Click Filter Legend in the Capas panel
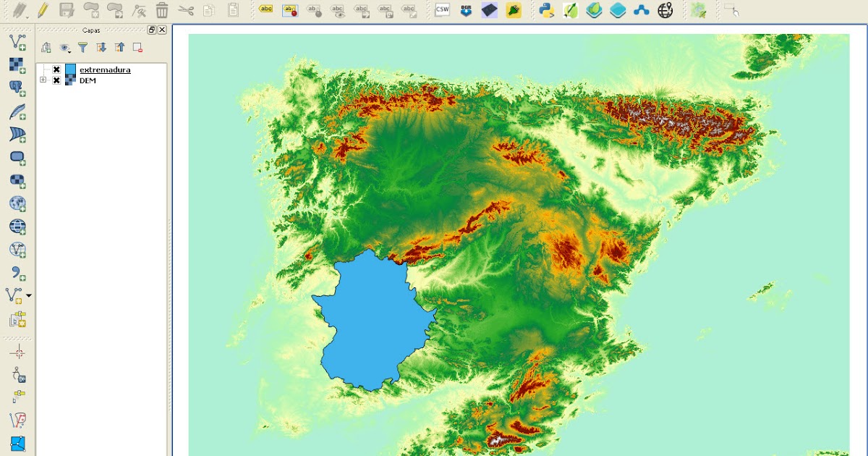The width and height of the screenshot is (868, 456). pyautogui.click(x=82, y=46)
